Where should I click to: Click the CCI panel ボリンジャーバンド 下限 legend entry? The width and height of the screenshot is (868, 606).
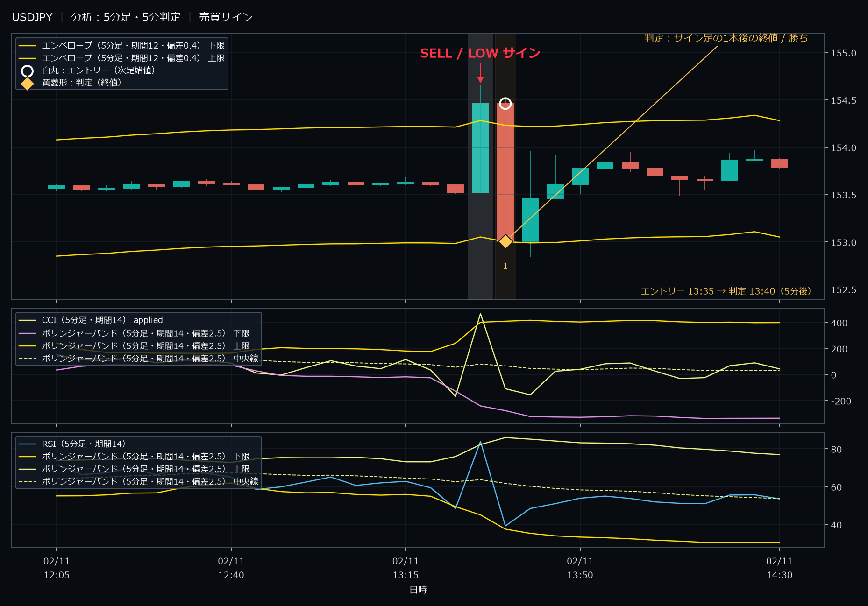[x=134, y=333]
